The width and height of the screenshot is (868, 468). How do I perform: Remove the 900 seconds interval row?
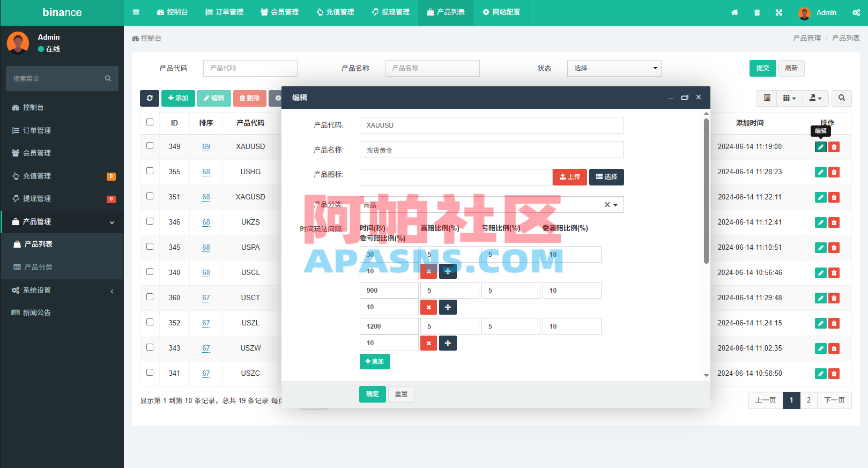[x=428, y=307]
